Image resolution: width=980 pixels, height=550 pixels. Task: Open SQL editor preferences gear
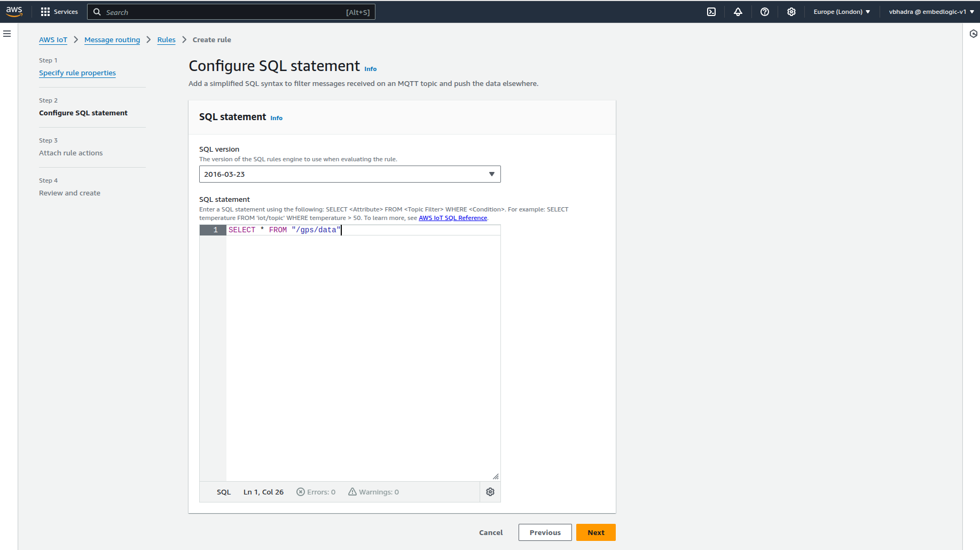click(x=490, y=492)
